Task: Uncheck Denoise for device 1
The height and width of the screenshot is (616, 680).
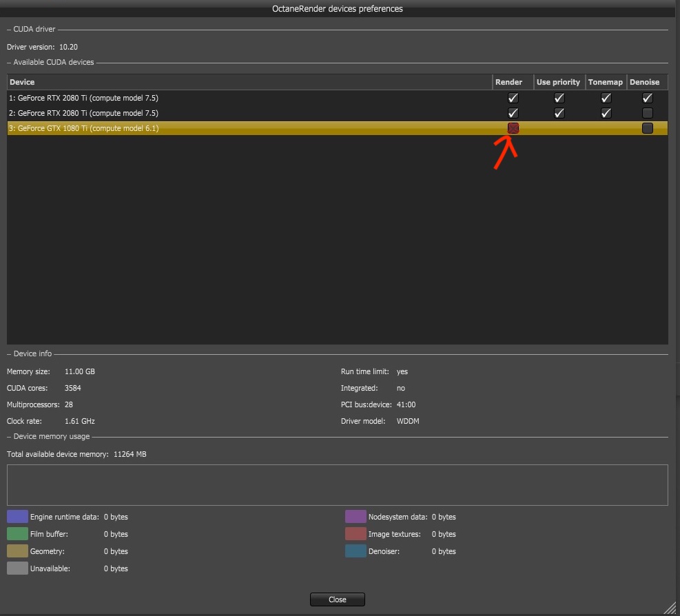Action: point(647,98)
